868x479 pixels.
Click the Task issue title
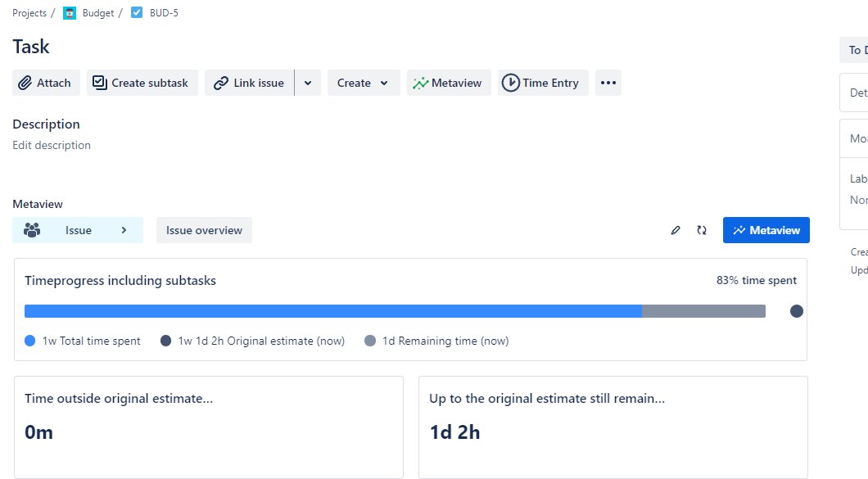31,47
